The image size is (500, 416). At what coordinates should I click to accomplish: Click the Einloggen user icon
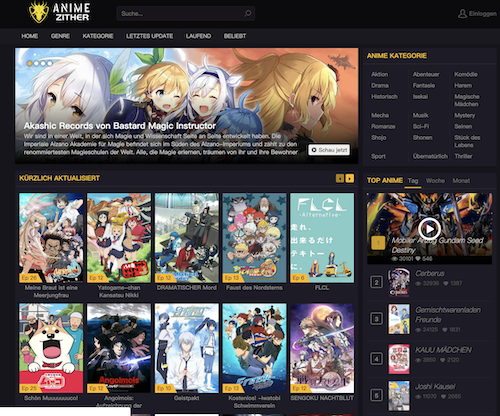click(x=462, y=14)
